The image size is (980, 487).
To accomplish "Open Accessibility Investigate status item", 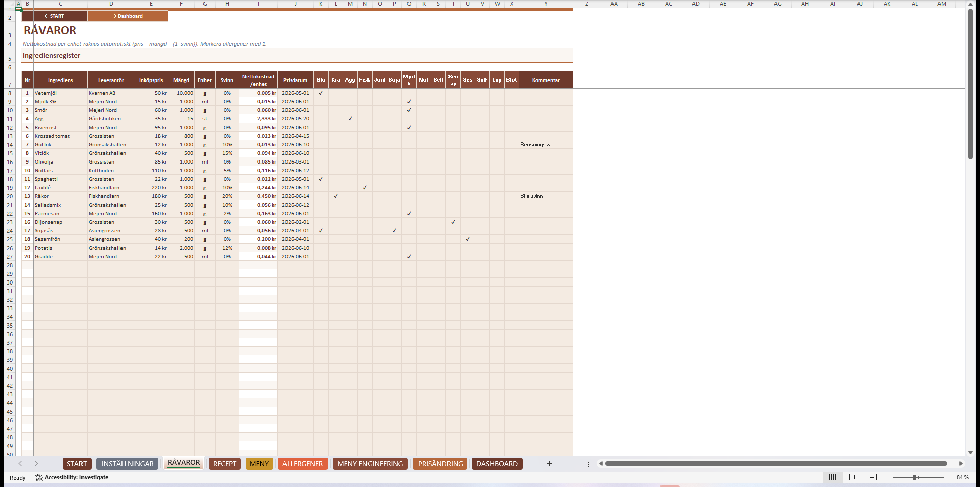I will [72, 477].
